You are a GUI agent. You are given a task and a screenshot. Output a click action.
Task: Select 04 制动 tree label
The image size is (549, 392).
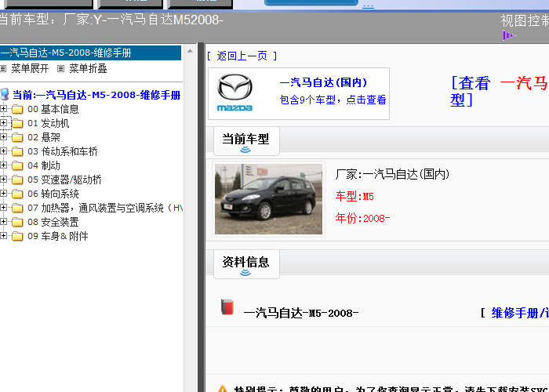coord(44,165)
